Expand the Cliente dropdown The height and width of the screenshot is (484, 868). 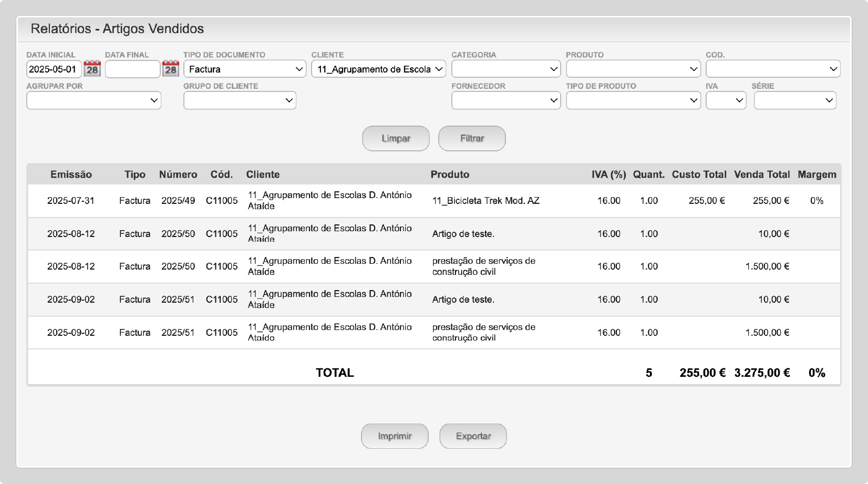tap(378, 69)
